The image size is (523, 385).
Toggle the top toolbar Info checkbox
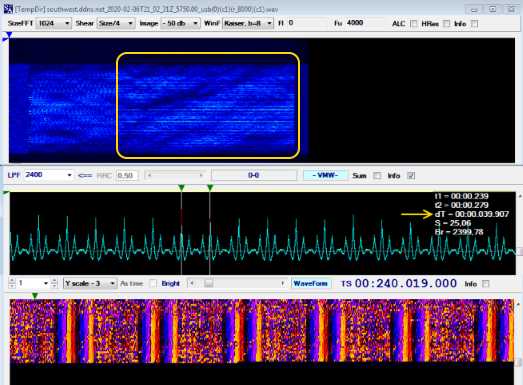[474, 24]
